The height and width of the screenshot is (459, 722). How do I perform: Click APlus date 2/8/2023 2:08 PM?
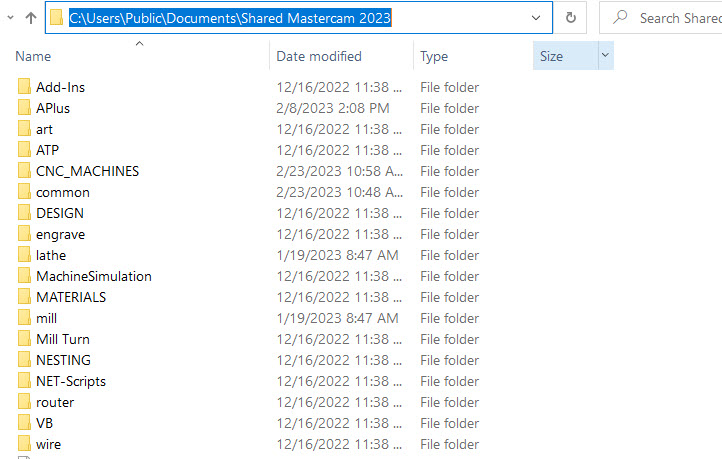(333, 108)
